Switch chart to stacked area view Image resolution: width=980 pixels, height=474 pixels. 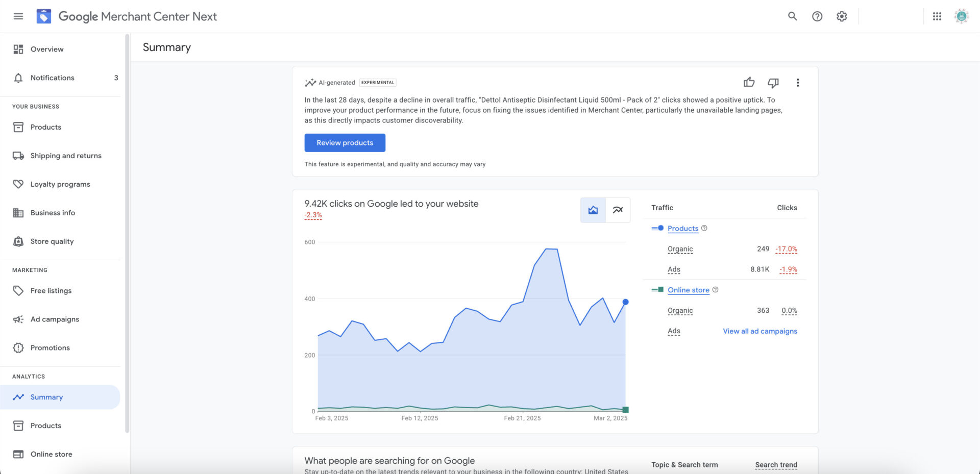[x=593, y=210]
